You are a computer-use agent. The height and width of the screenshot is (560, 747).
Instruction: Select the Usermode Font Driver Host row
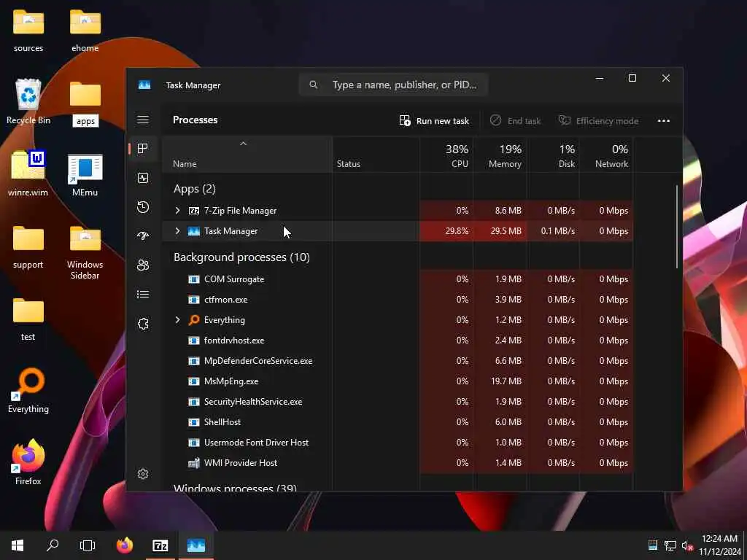pos(398,443)
